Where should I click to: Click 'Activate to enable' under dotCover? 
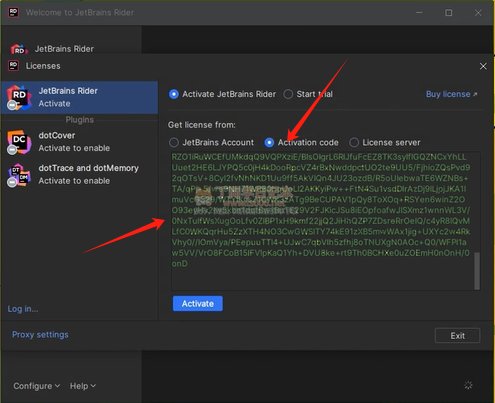[74, 148]
